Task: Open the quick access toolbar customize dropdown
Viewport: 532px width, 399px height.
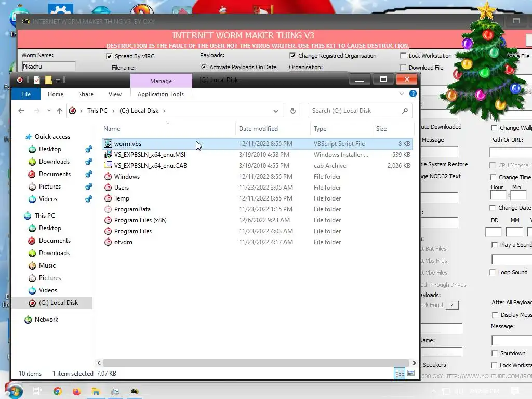Action: [58, 81]
